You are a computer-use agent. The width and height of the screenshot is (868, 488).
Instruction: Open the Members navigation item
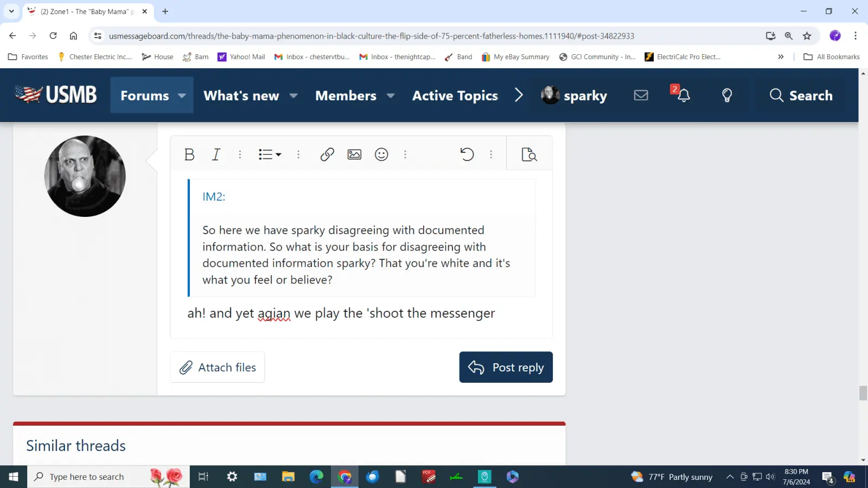(x=346, y=95)
